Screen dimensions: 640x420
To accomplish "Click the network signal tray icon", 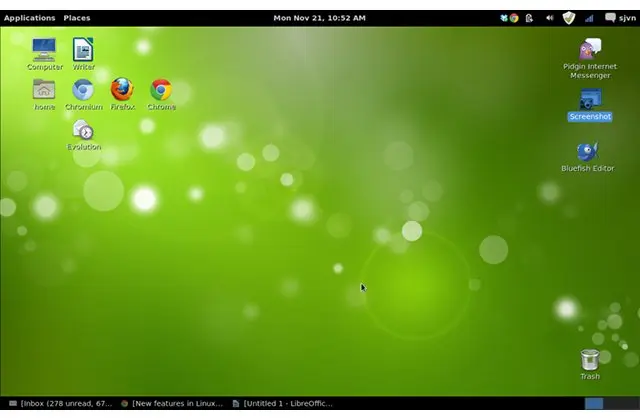I will (x=588, y=18).
